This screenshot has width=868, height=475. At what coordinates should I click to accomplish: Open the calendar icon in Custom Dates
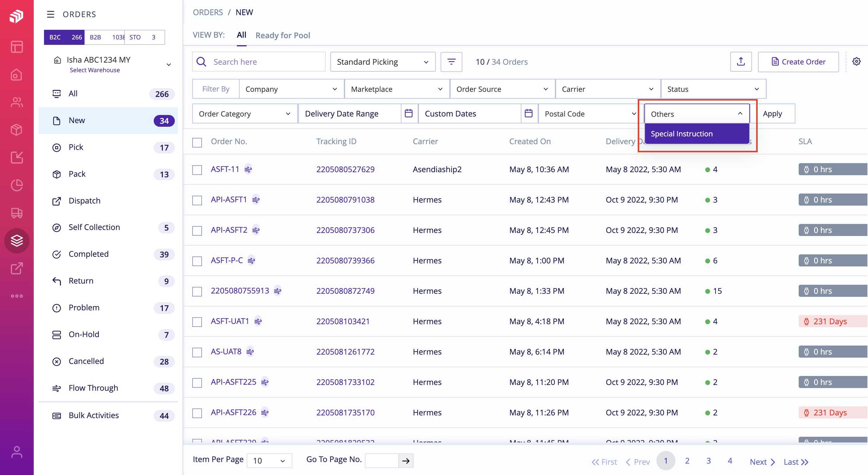point(529,113)
